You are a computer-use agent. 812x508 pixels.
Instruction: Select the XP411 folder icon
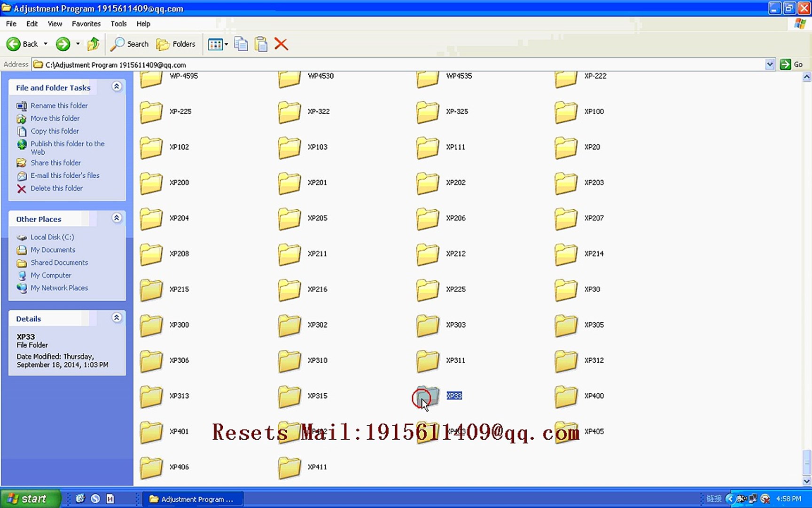click(289, 468)
